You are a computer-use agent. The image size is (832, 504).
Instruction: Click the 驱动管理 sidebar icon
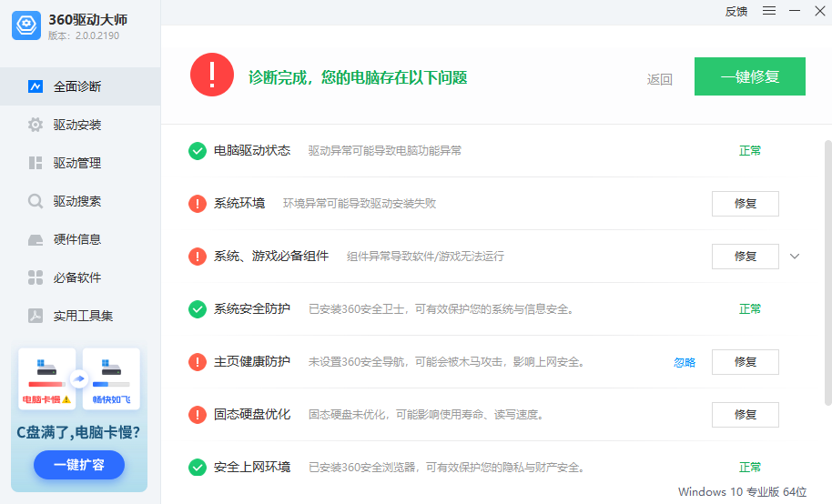click(36, 163)
